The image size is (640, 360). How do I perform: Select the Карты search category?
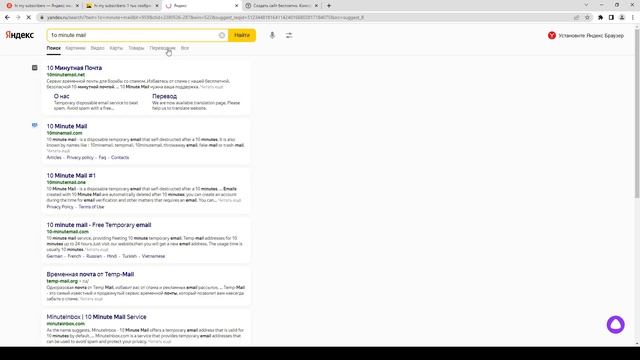tap(116, 48)
